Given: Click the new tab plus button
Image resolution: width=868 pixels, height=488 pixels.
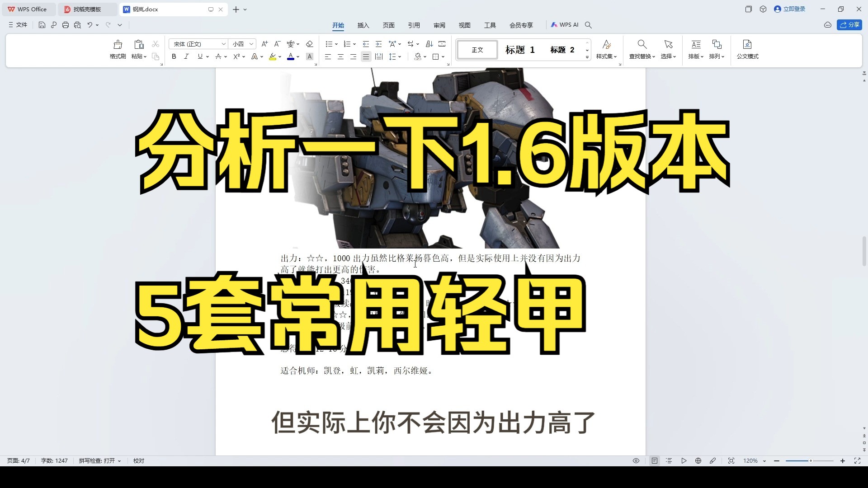Looking at the screenshot, I should tap(236, 9).
